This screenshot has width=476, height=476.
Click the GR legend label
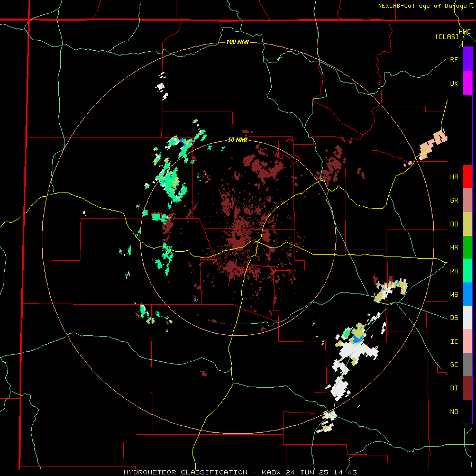coord(454,200)
